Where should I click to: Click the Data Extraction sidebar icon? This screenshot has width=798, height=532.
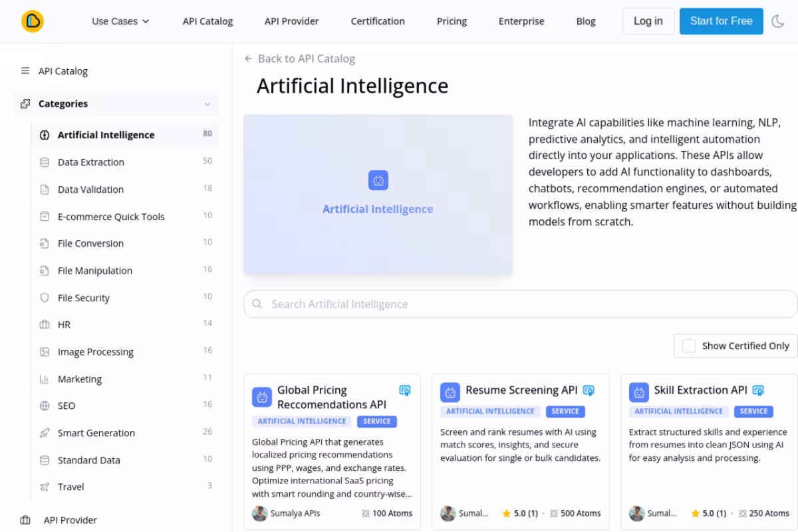tap(45, 162)
